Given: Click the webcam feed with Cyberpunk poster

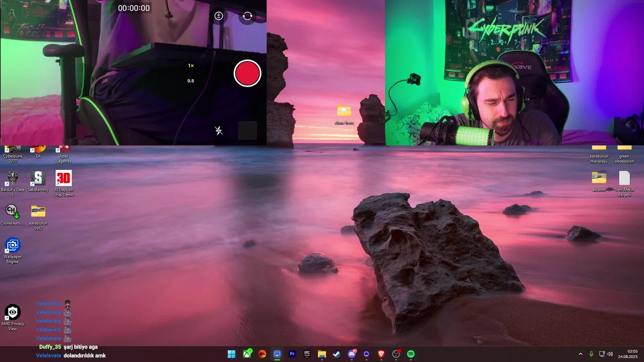Looking at the screenshot, I should tap(514, 73).
